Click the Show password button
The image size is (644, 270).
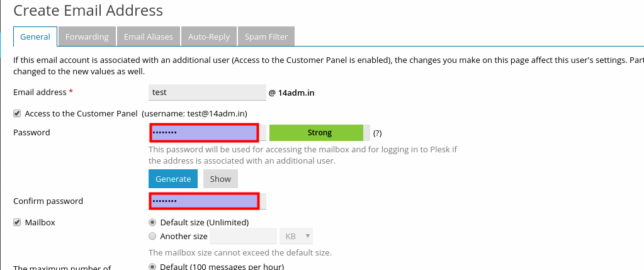[220, 179]
